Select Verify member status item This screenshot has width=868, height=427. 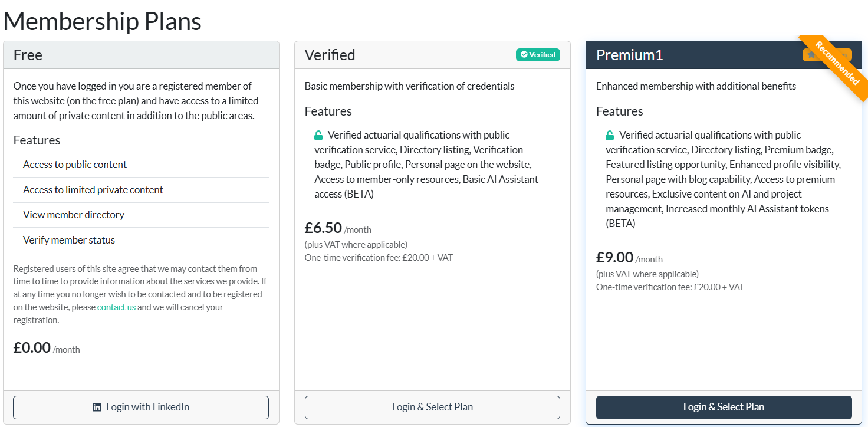(141, 240)
